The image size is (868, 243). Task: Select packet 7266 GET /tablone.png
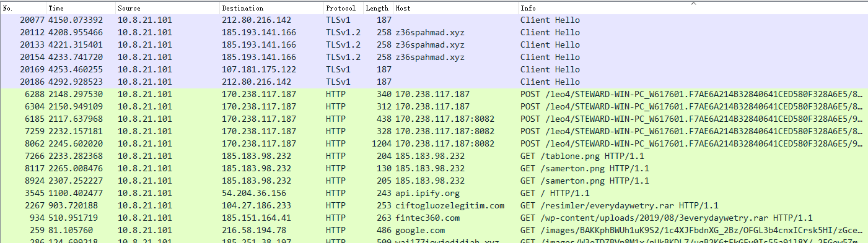point(434,156)
